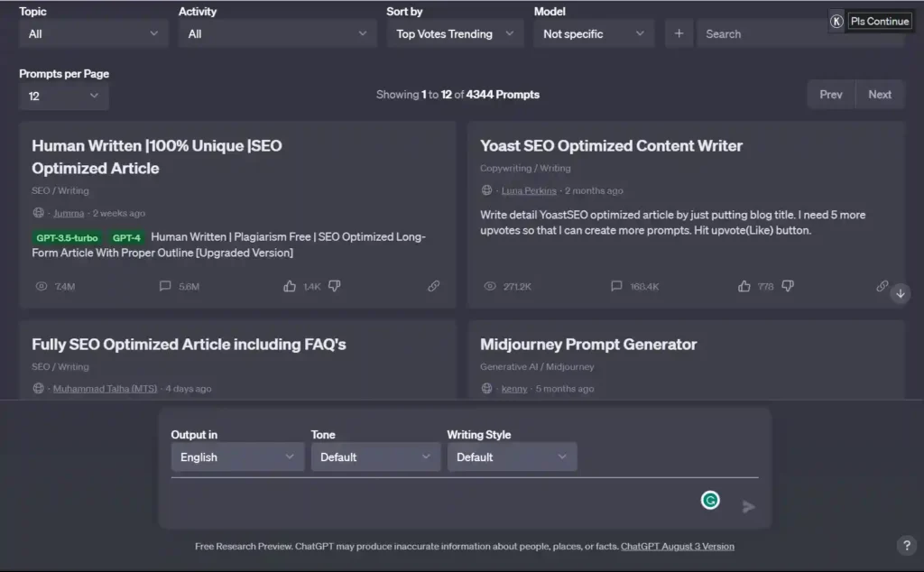This screenshot has width=924, height=572.
Task: Click the GPT-3.5-turbo tag
Action: (x=67, y=238)
